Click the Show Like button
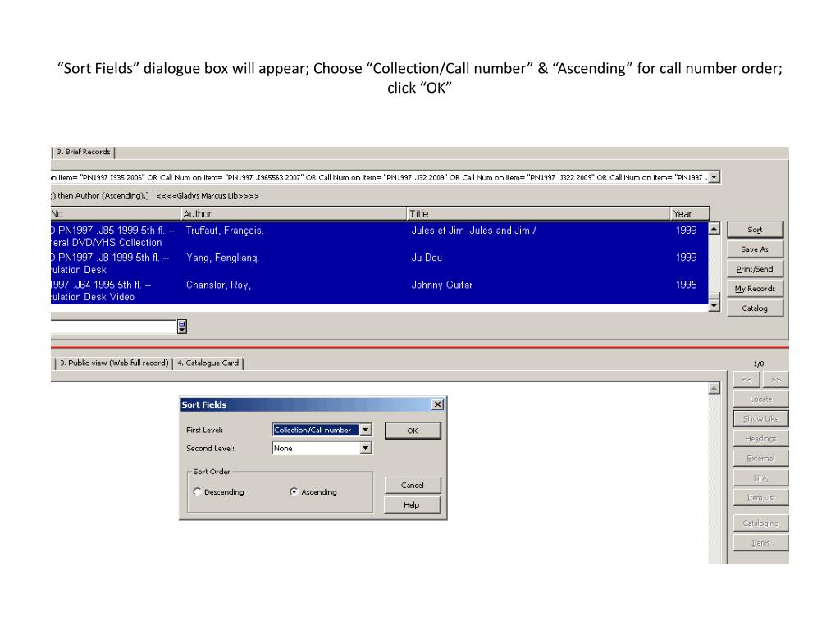The width and height of the screenshot is (840, 630). (760, 419)
